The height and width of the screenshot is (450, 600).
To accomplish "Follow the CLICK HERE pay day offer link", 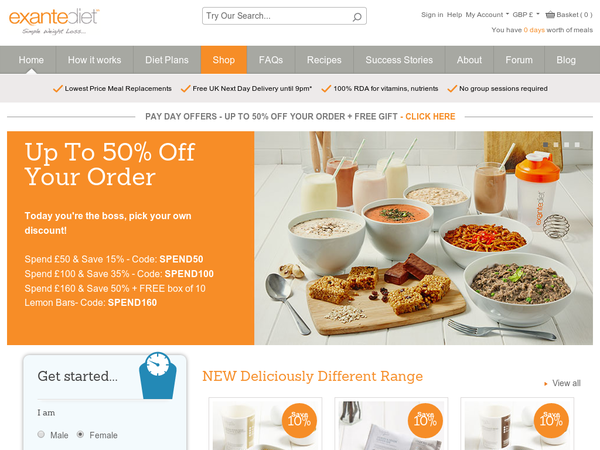I will pyautogui.click(x=430, y=116).
